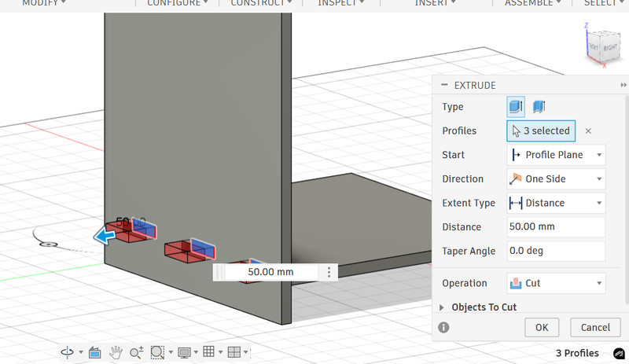Click the blue extrude direction arrow manipulator
The width and height of the screenshot is (629, 364).
(x=105, y=235)
